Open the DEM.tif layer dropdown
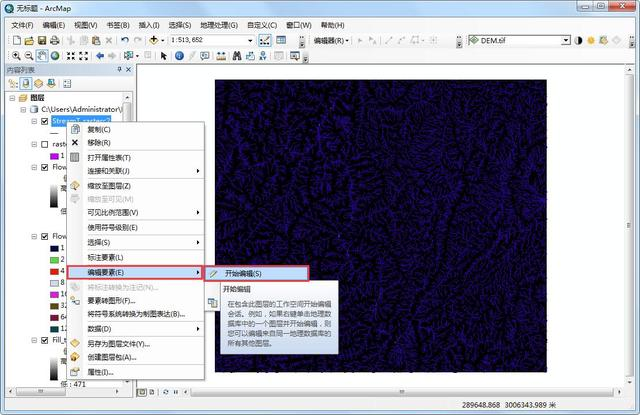The image size is (640, 415). [566, 40]
